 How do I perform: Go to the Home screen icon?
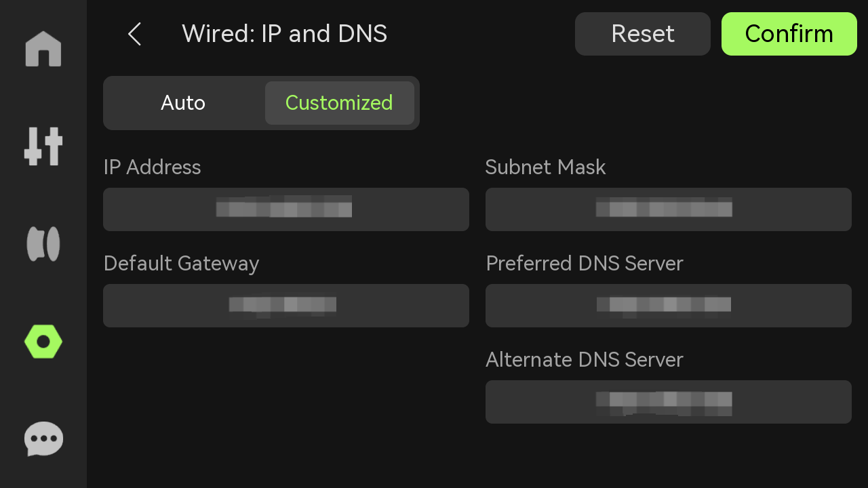(x=43, y=49)
